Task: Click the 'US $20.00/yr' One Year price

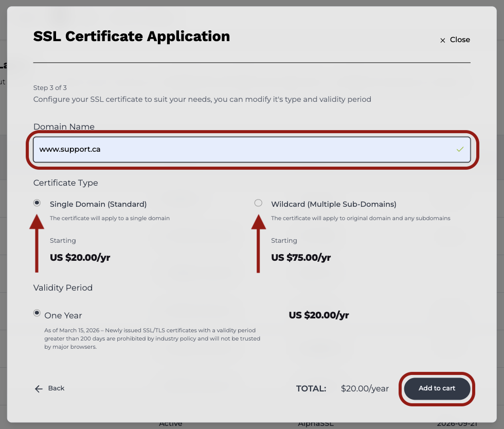Action: point(319,315)
